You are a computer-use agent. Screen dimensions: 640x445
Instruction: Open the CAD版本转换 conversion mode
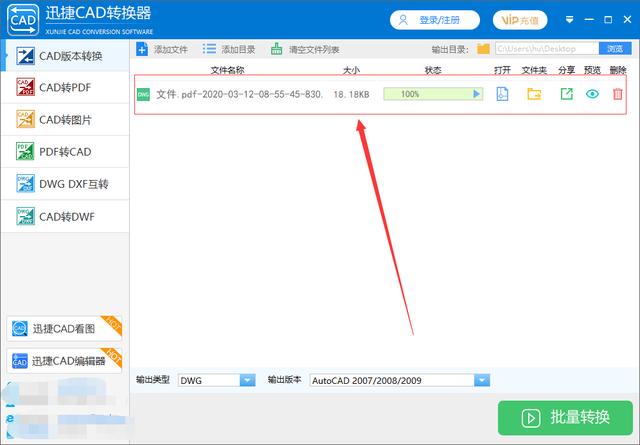coord(65,56)
